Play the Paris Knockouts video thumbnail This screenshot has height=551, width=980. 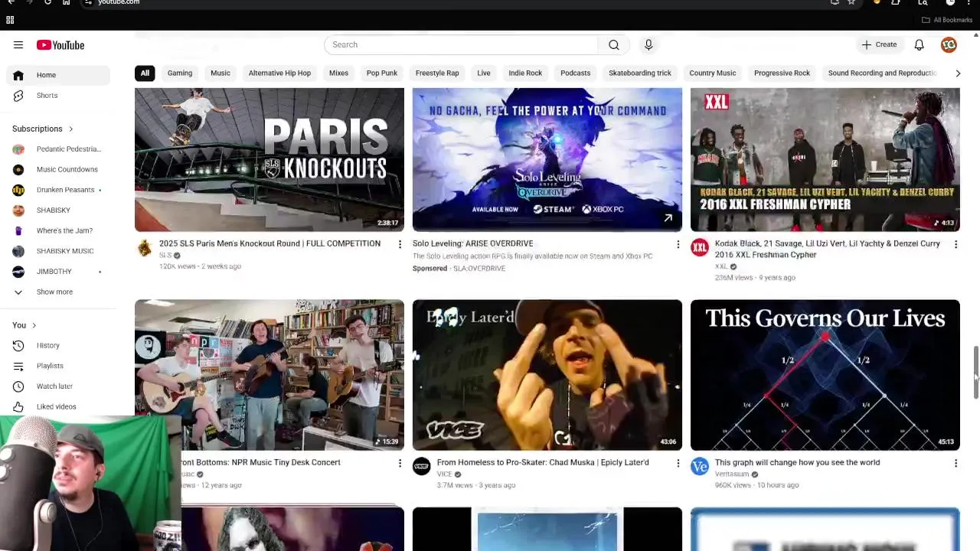point(269,159)
